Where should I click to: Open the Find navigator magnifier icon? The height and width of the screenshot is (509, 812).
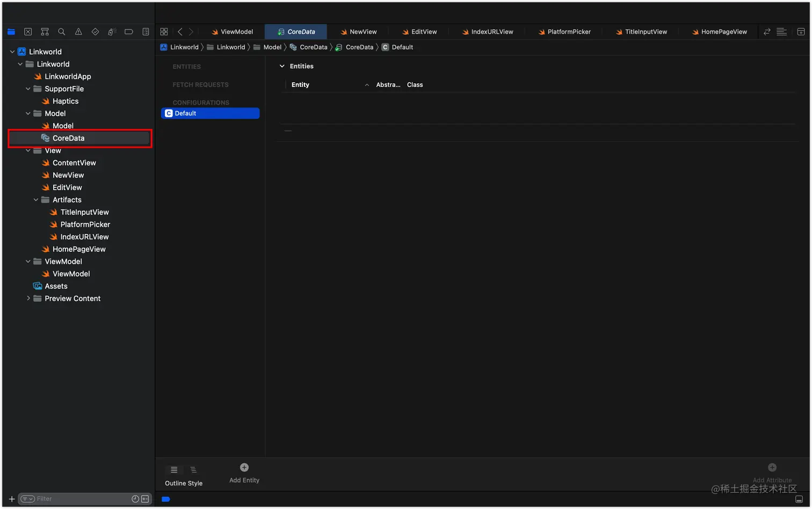tap(62, 32)
